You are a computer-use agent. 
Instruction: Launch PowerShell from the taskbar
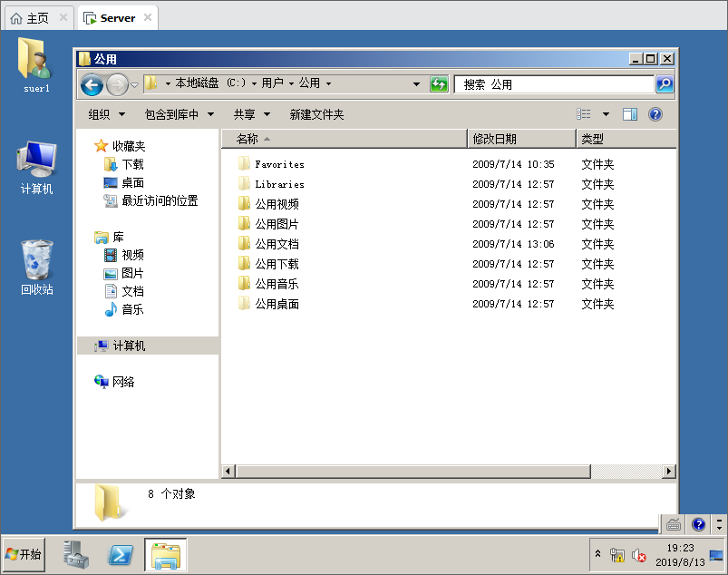[x=121, y=554]
